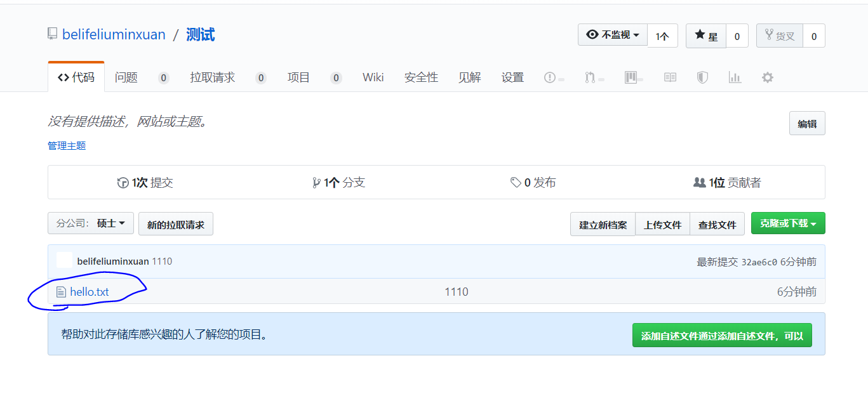
Task: Open the 拉取请求 tab
Action: pyautogui.click(x=213, y=77)
